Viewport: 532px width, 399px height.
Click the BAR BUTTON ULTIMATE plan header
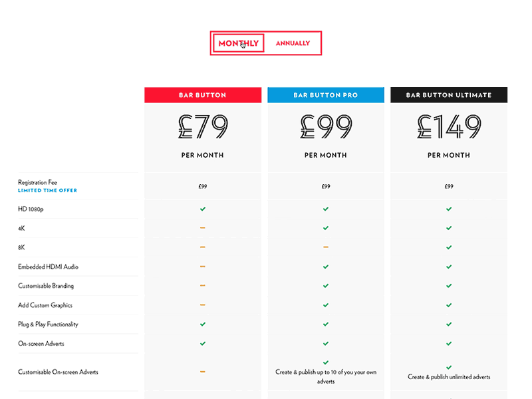(449, 94)
